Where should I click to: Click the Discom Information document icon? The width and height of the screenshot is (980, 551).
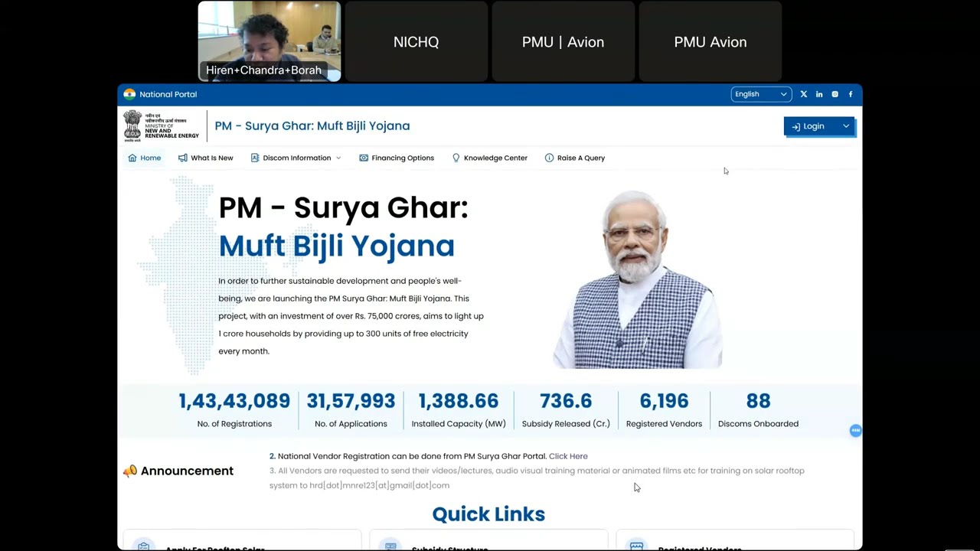(x=255, y=158)
